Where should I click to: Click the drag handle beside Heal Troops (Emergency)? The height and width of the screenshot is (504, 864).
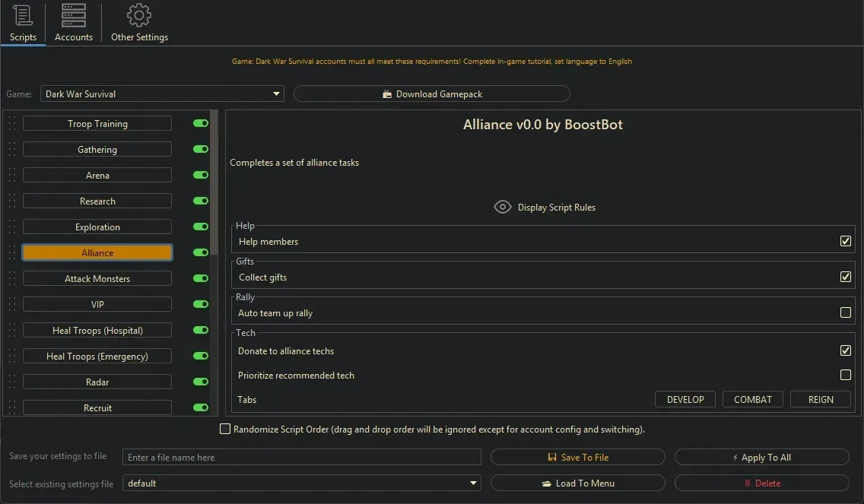click(x=12, y=357)
